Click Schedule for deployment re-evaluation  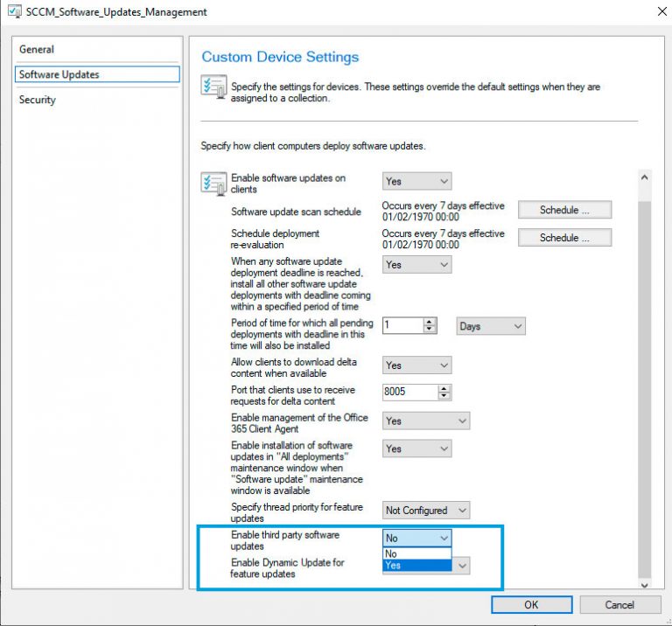pyautogui.click(x=564, y=238)
